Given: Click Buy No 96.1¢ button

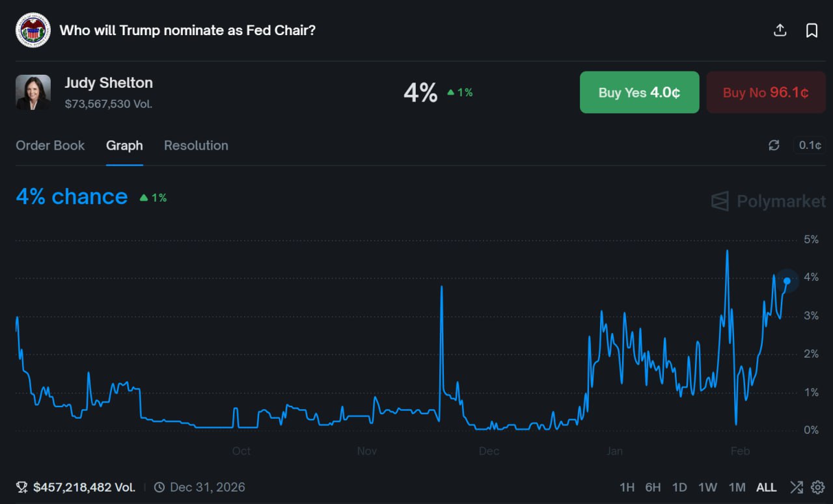Looking at the screenshot, I should [765, 92].
